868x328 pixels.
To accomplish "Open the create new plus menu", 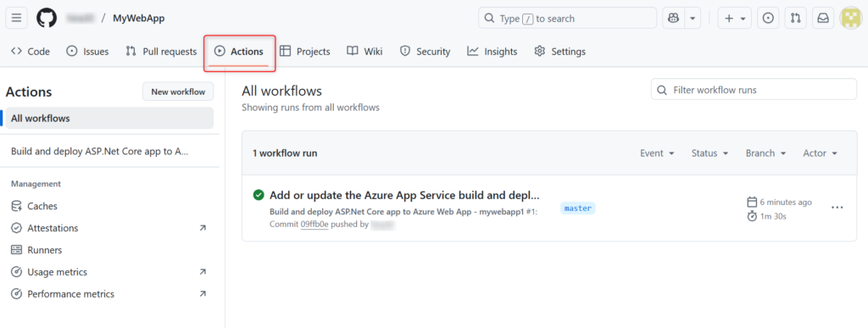I will (735, 19).
